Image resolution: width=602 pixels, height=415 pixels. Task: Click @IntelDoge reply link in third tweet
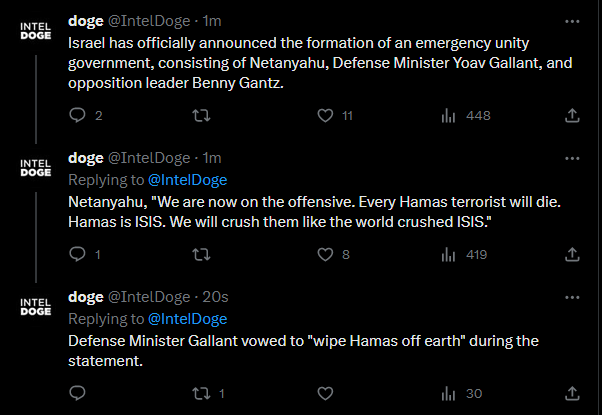(187, 319)
